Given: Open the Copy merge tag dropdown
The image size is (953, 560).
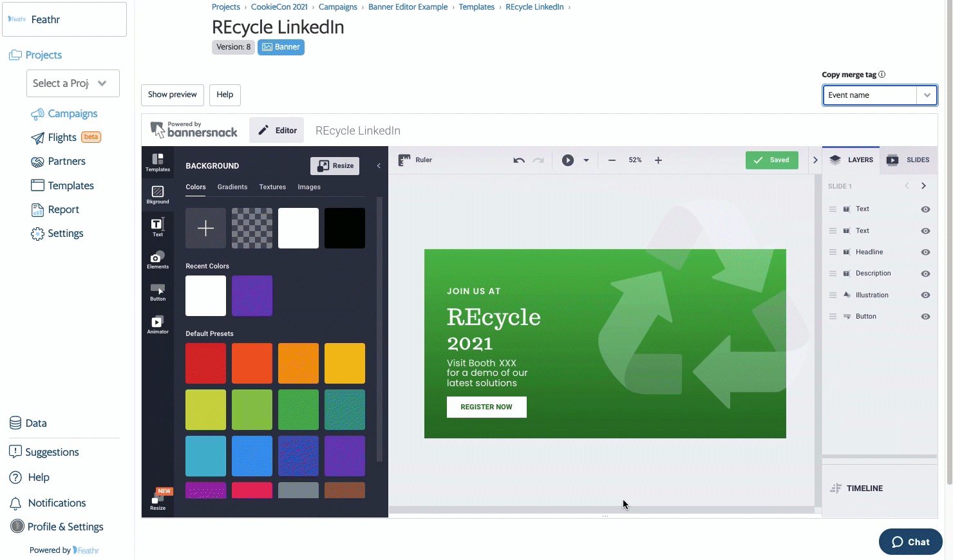Looking at the screenshot, I should [880, 95].
